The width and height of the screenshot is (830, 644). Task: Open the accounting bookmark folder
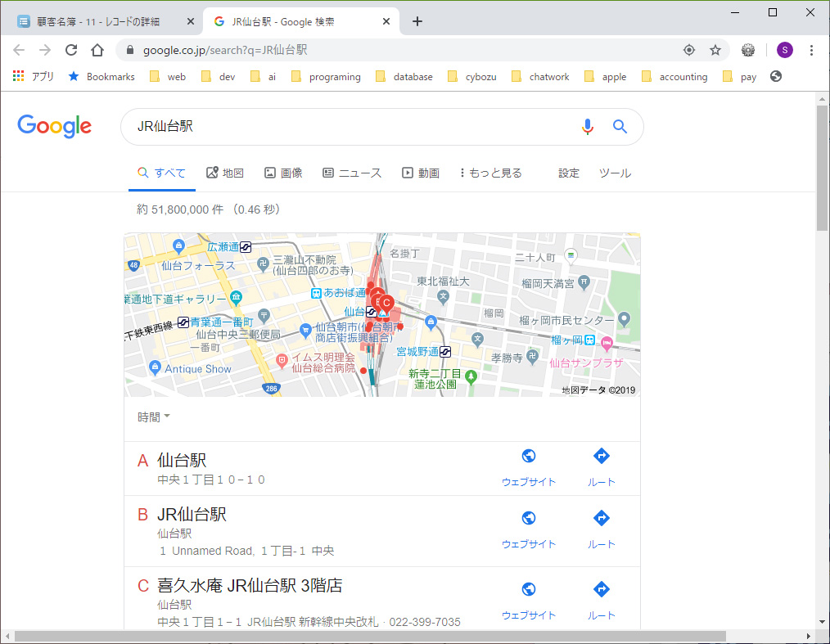pos(674,76)
